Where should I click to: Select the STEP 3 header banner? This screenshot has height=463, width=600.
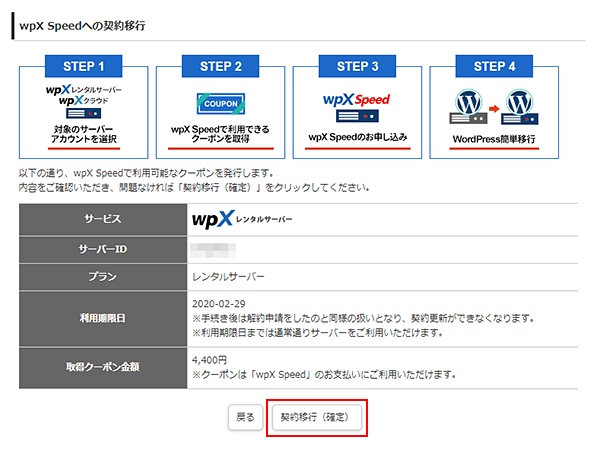coord(357,66)
